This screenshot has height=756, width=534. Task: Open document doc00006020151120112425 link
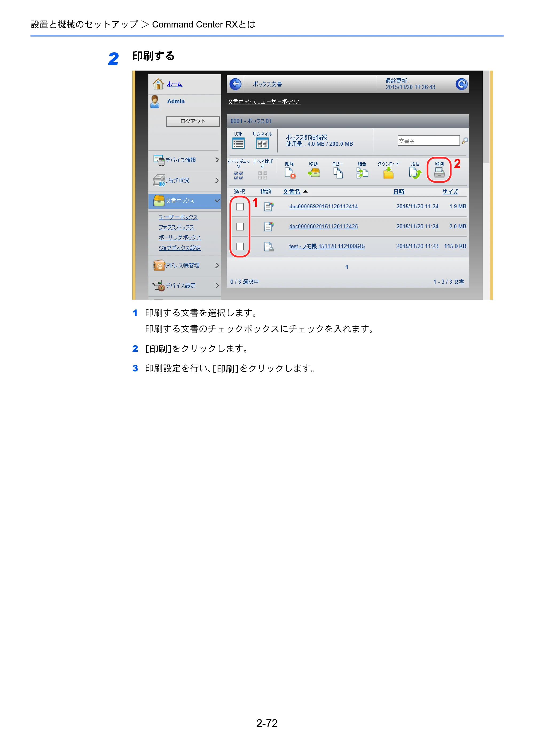[323, 226]
